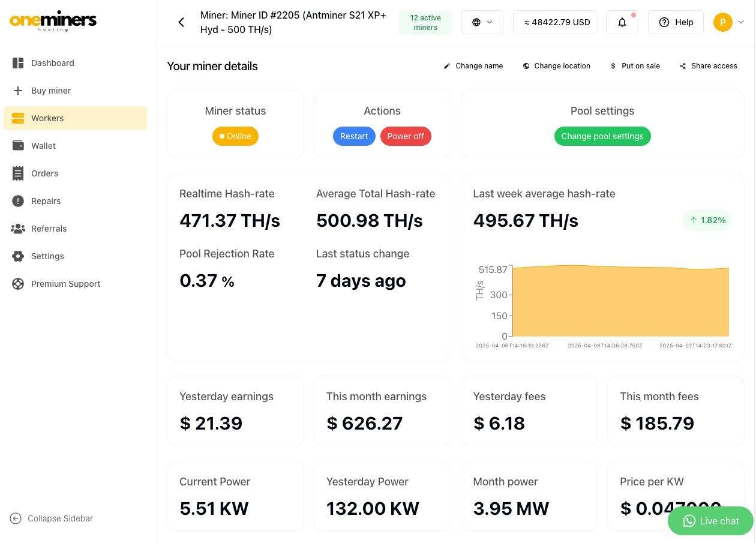Click the Premium Support lifebuoy icon
756x543 pixels.
[18, 284]
